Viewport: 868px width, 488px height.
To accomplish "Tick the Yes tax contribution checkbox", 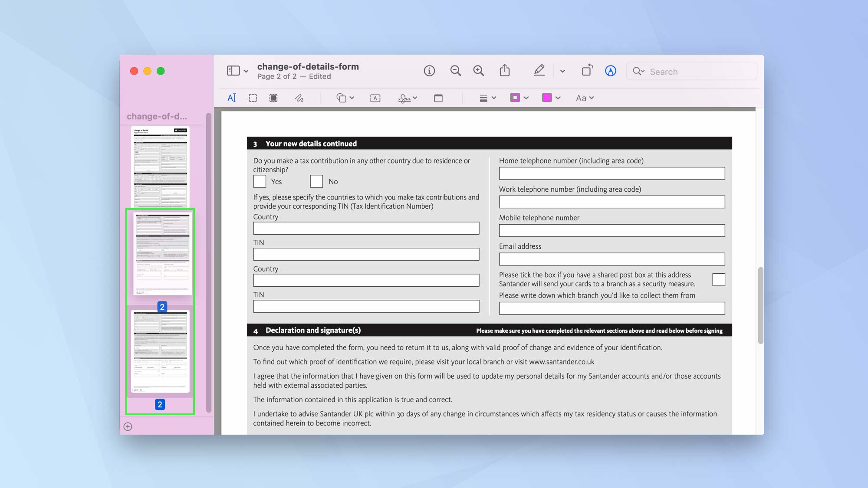I will point(259,181).
